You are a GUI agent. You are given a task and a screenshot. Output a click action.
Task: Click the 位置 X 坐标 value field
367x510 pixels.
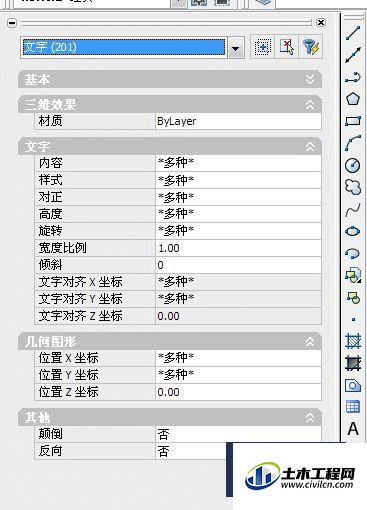238,358
